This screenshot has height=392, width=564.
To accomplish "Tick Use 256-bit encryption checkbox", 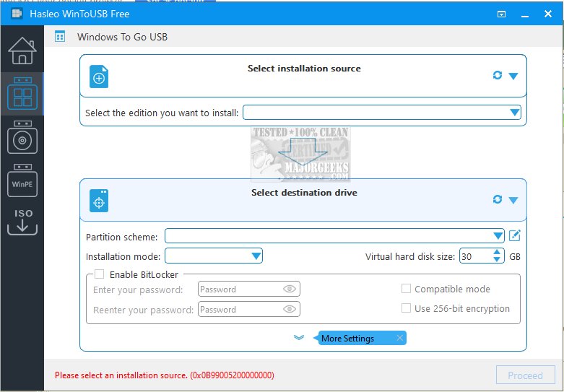I will [406, 308].
